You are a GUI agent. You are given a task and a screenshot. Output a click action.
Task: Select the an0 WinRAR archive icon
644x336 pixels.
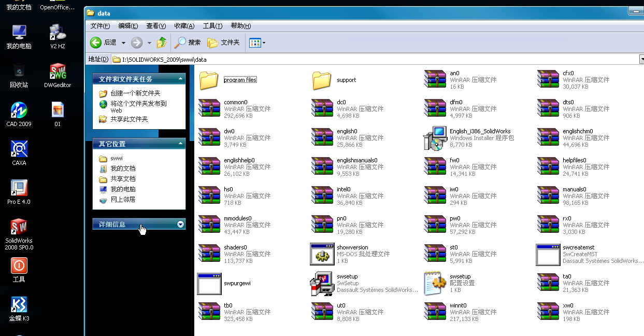pos(435,80)
